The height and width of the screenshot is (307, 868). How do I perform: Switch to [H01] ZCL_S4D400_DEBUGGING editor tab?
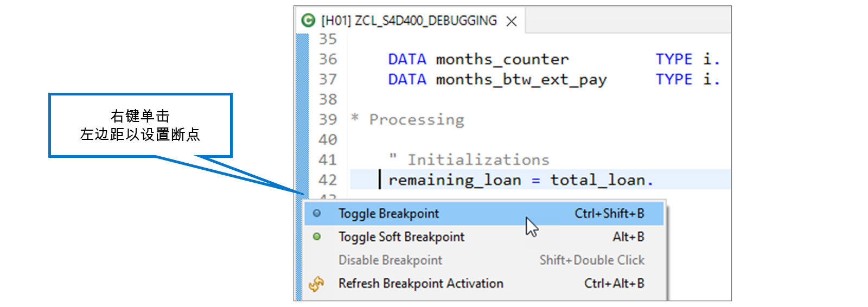coord(409,21)
